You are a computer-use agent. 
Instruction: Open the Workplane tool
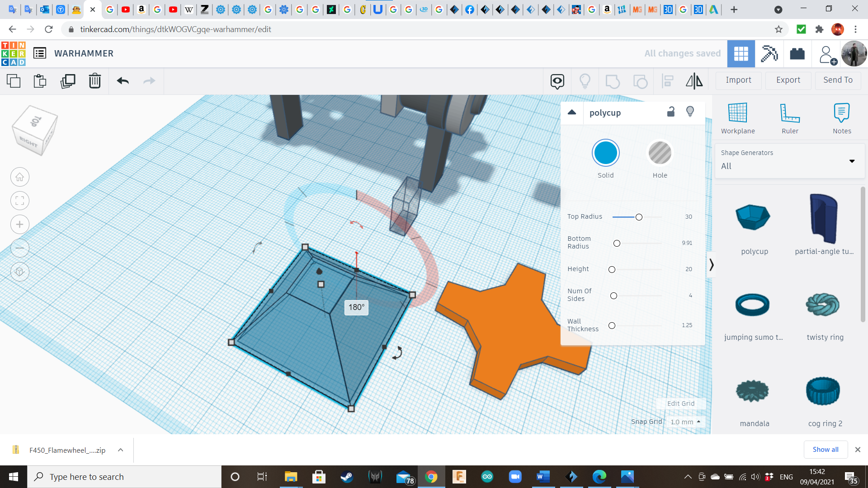(737, 118)
